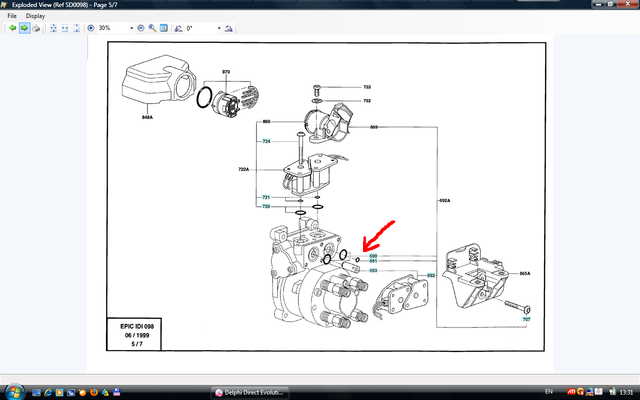Go to the previous page with green left arrow
Screen dimensions: 640x400
(12, 28)
